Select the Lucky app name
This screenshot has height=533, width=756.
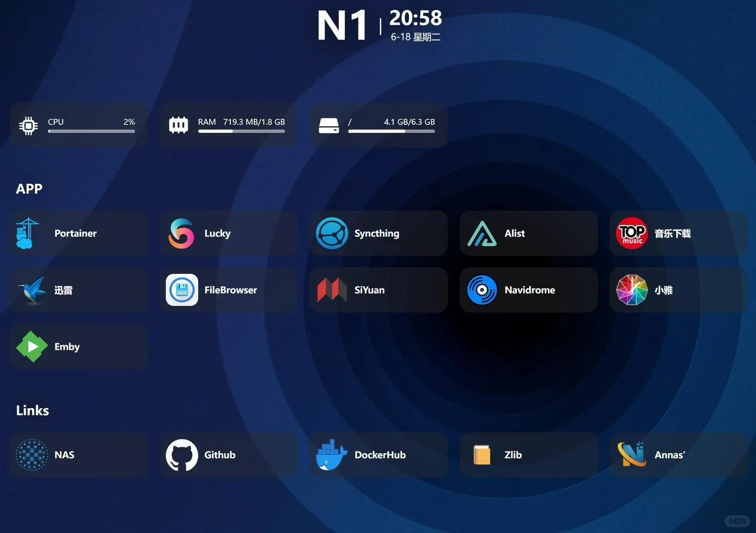coord(217,234)
